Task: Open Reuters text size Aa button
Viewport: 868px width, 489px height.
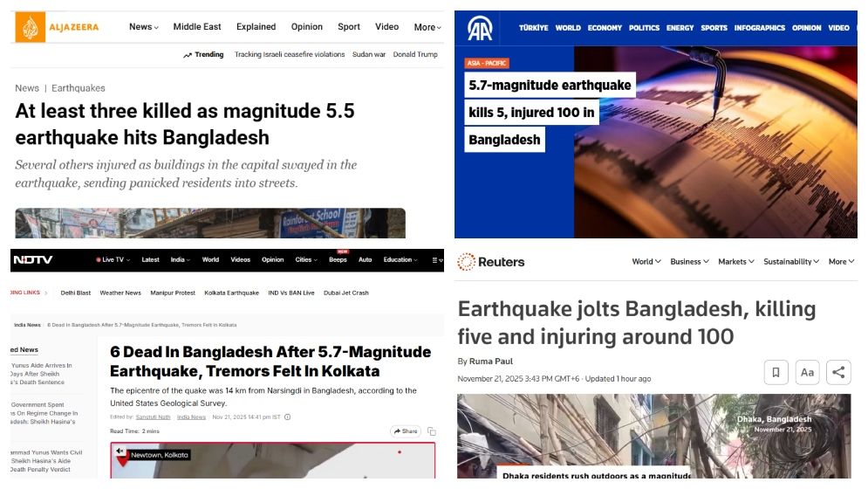Action: pos(807,372)
